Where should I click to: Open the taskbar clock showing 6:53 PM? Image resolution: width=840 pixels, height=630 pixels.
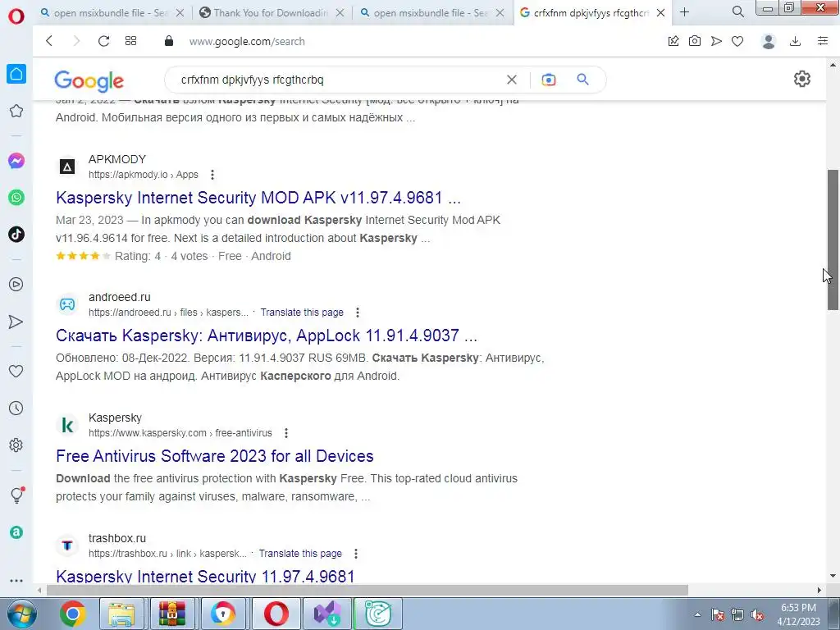point(800,614)
